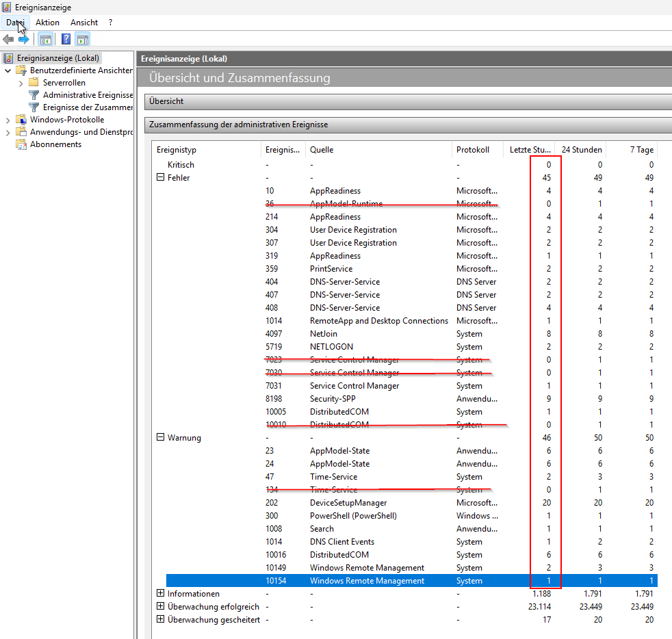Click the Ereignisanzeige (Lokal) root icon

[8, 58]
